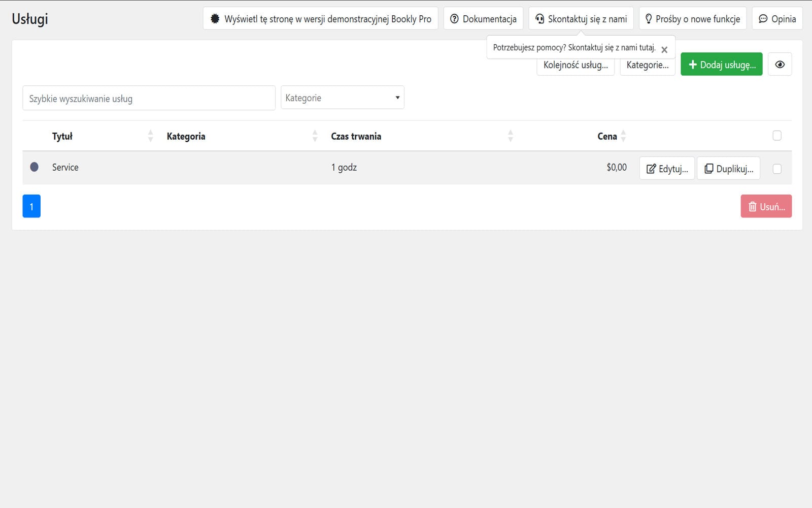The height and width of the screenshot is (508, 812).
Task: Dismiss the Potrzebujesz pomocy tooltip
Action: tap(664, 50)
